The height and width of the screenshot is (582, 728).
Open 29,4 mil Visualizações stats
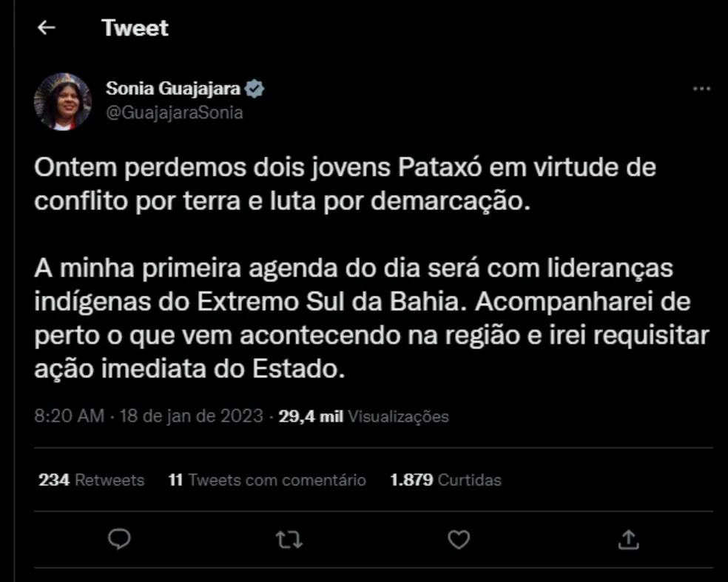[x=363, y=416]
